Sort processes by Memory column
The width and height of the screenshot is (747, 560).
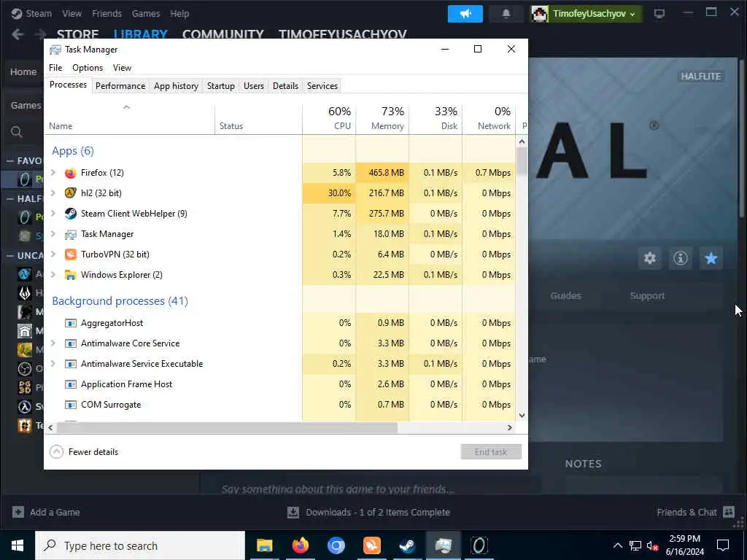pos(382,118)
